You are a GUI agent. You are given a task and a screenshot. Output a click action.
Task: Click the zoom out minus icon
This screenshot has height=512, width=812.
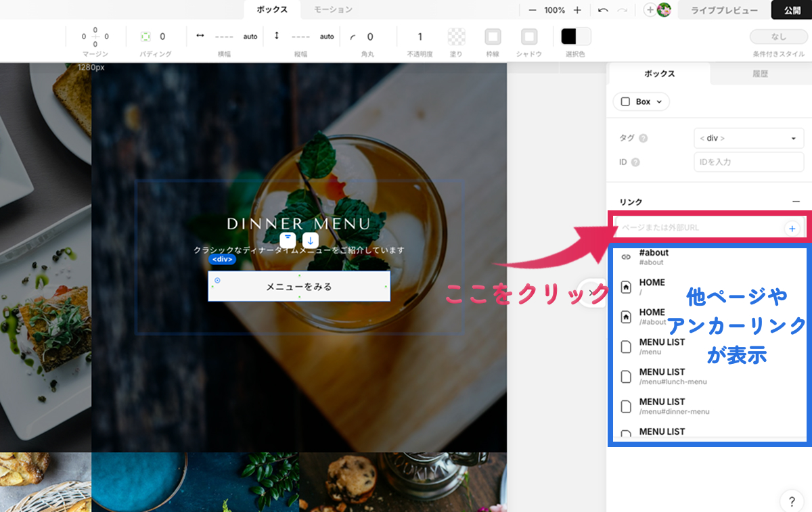[533, 10]
